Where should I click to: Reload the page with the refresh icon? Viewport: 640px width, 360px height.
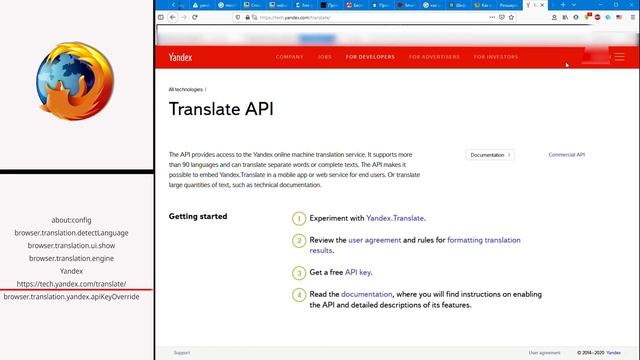point(195,17)
